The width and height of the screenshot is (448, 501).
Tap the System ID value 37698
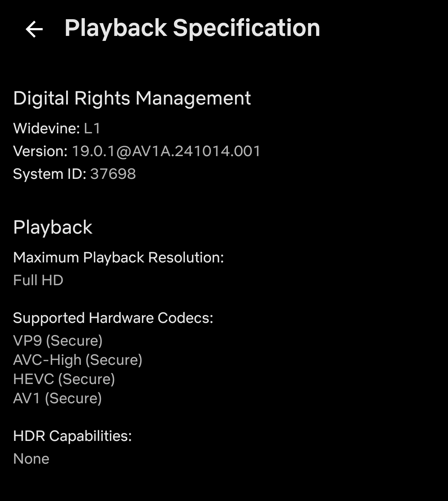[113, 174]
